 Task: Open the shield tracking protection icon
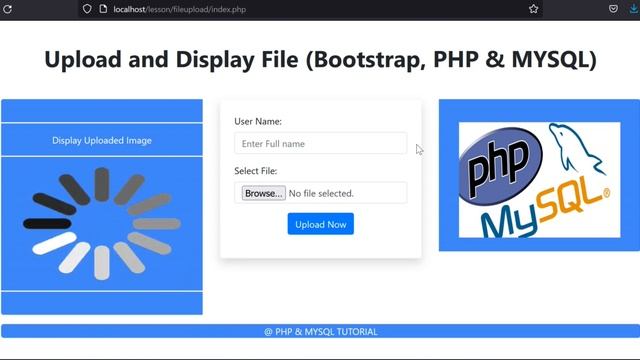(x=87, y=9)
